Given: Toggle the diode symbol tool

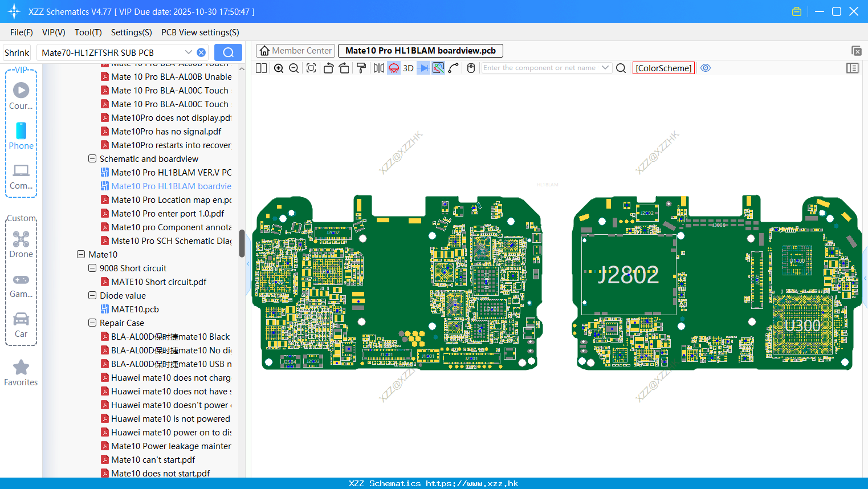Looking at the screenshot, I should point(423,68).
